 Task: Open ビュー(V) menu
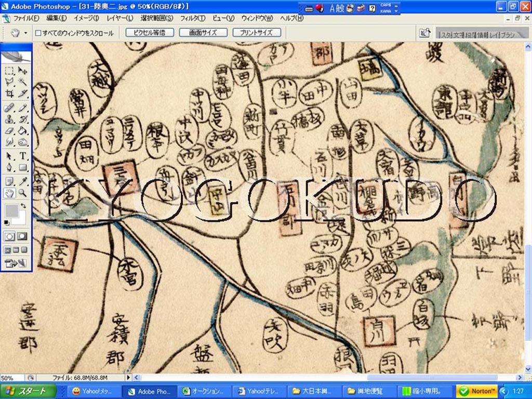click(x=223, y=18)
